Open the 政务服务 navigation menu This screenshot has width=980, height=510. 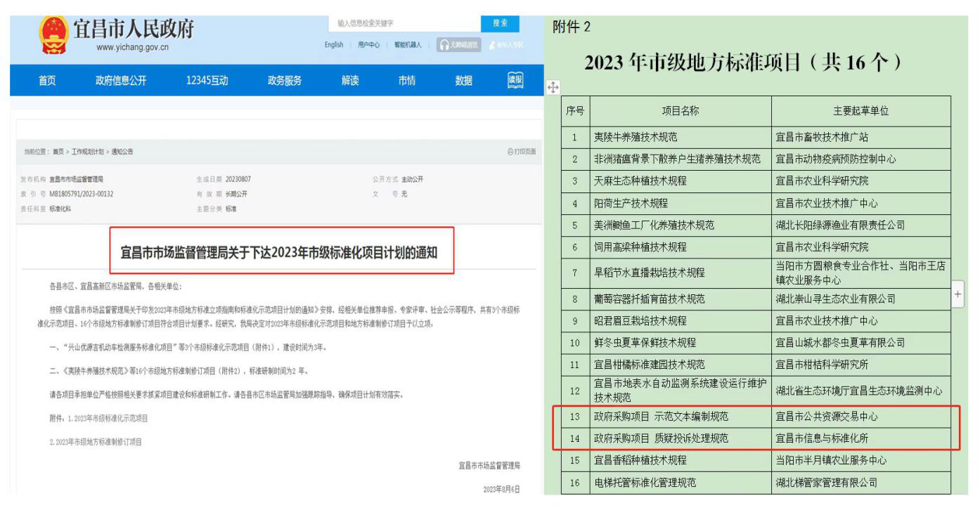(284, 81)
